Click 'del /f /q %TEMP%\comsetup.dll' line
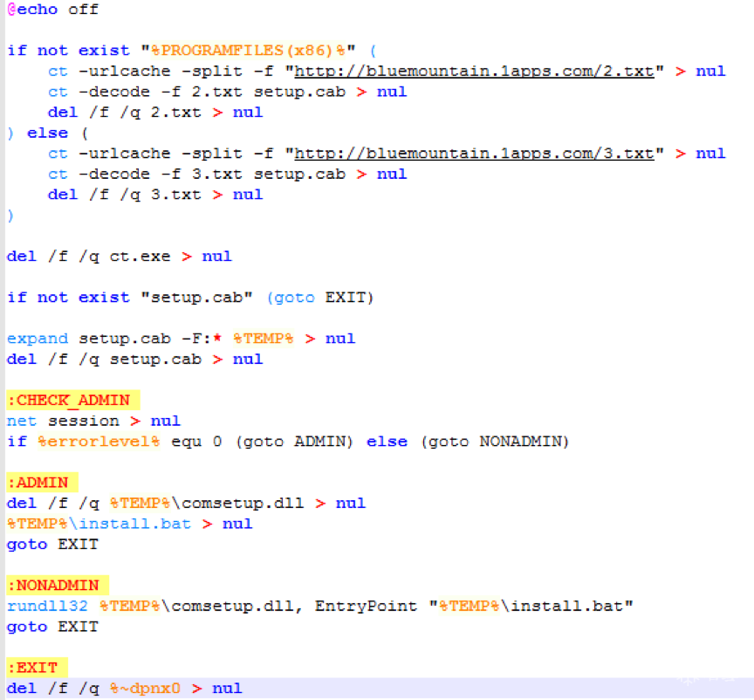754x700 pixels. (x=186, y=504)
